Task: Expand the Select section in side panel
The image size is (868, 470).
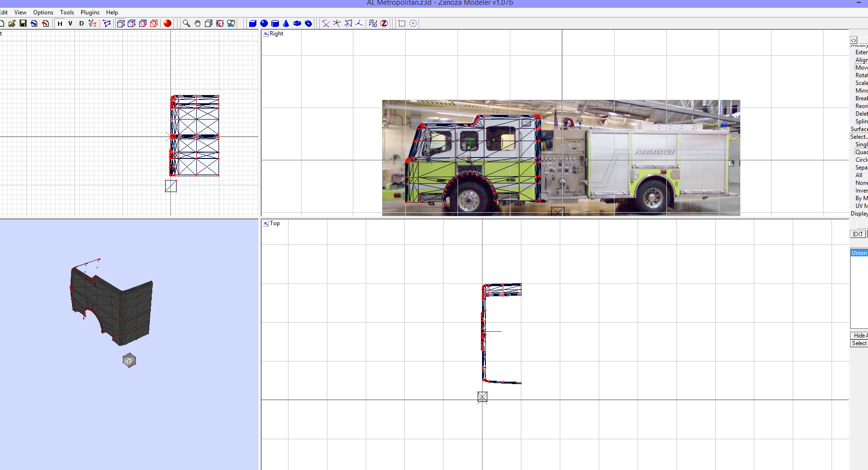Action: click(x=859, y=137)
